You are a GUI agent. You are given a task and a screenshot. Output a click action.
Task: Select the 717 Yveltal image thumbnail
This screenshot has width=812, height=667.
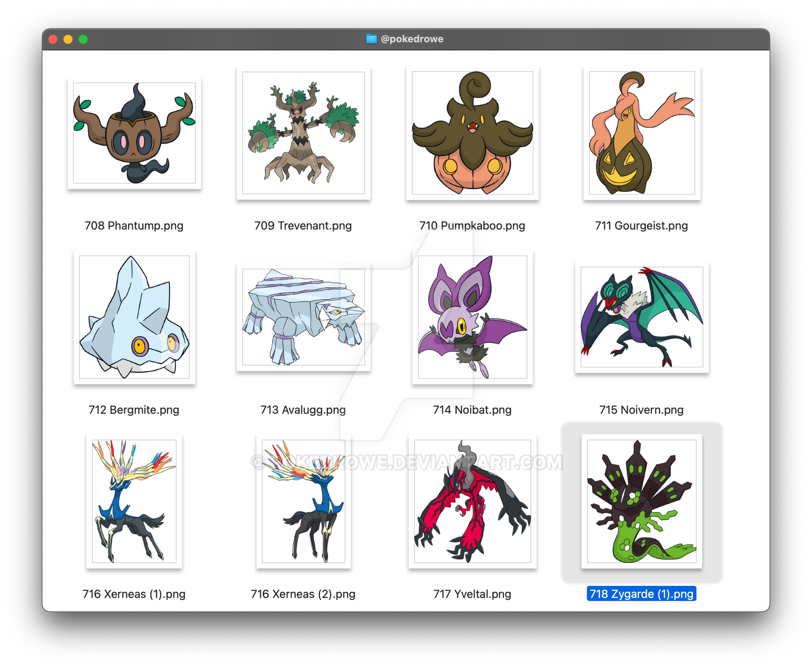pyautogui.click(x=472, y=501)
